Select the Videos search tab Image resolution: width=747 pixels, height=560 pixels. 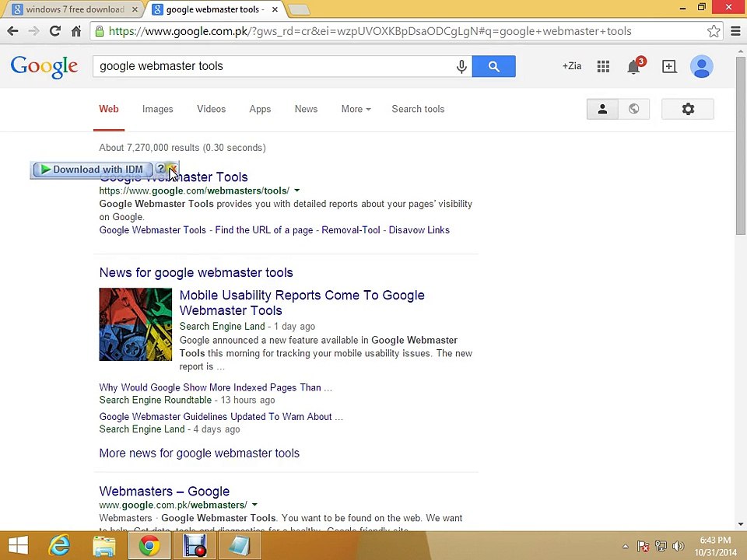point(211,109)
